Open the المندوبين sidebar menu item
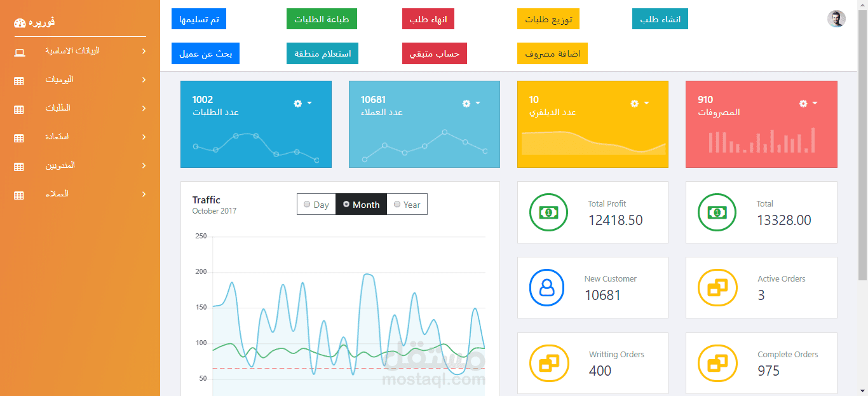This screenshot has height=396, width=868. pyautogui.click(x=80, y=165)
